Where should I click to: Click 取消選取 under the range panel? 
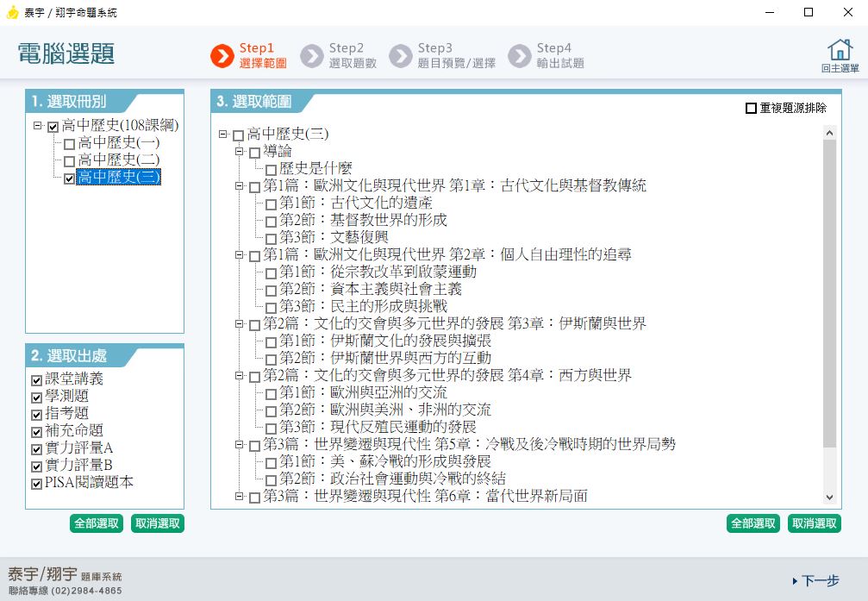point(814,523)
